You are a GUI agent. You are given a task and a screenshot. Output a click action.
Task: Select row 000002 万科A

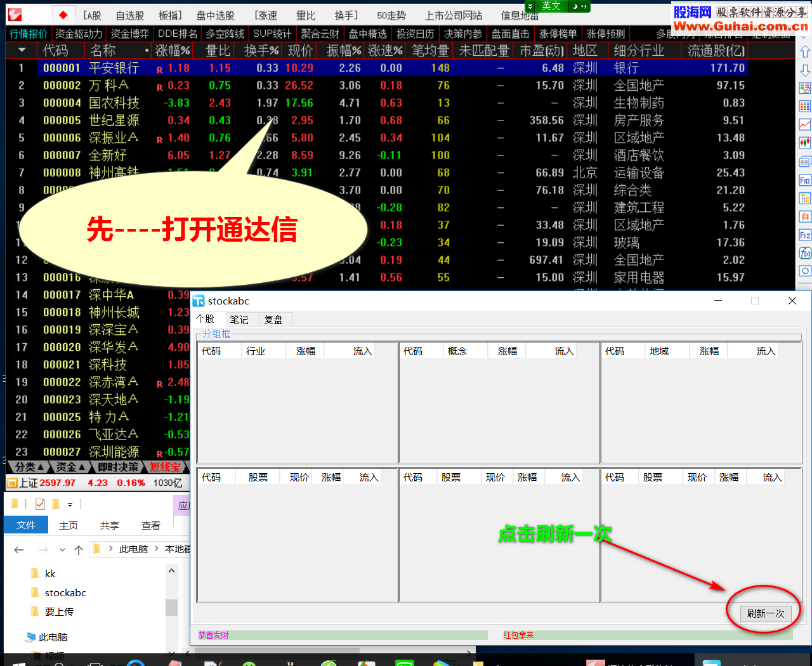pos(377,85)
